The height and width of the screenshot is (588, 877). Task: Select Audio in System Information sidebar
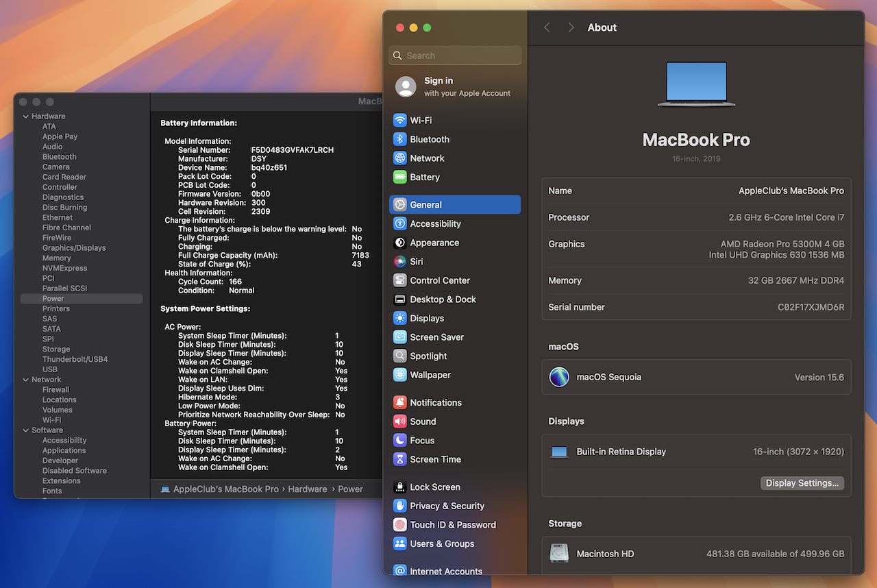pos(53,147)
